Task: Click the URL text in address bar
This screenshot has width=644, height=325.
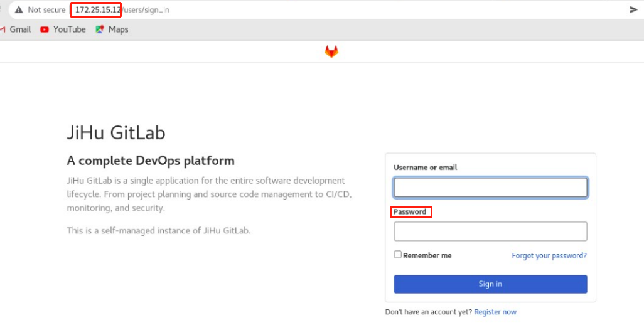Action: tap(122, 10)
